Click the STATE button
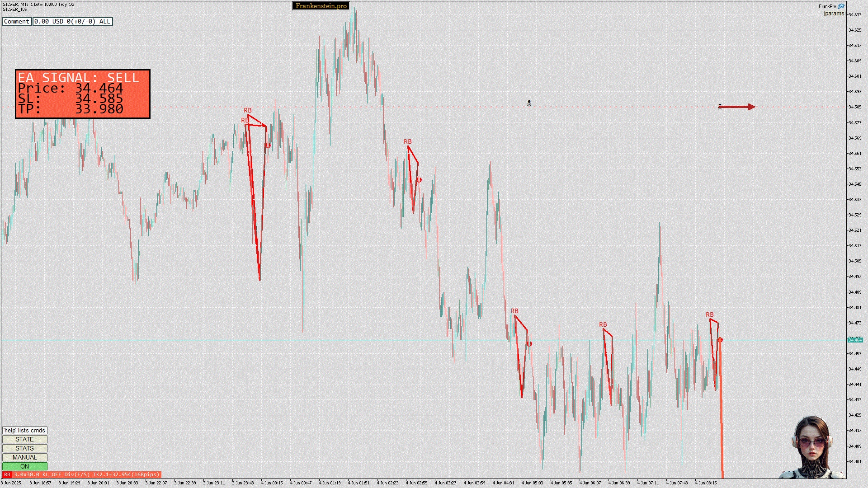 24,439
